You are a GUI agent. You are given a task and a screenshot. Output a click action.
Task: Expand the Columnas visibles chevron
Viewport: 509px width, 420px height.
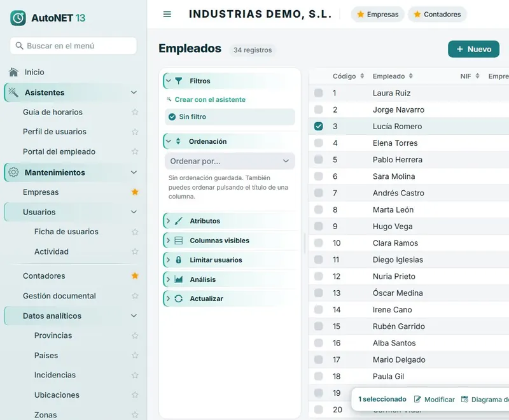168,241
